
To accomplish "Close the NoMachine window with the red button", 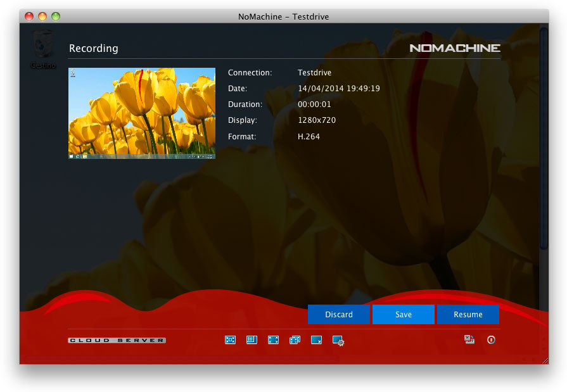I will pyautogui.click(x=29, y=16).
